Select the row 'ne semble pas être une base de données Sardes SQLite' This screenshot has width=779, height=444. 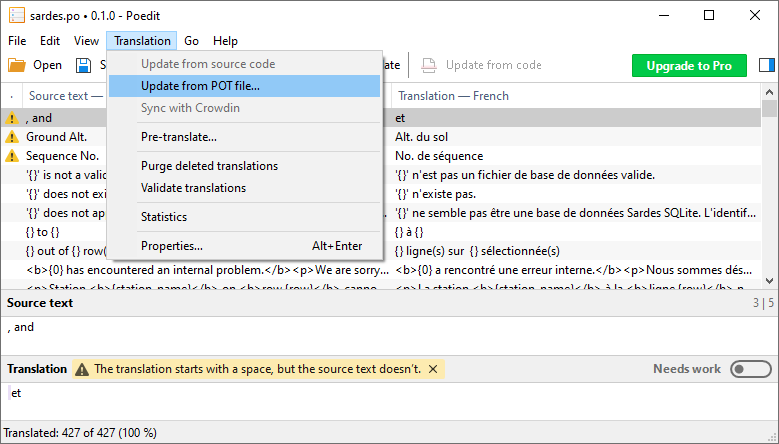(x=575, y=213)
